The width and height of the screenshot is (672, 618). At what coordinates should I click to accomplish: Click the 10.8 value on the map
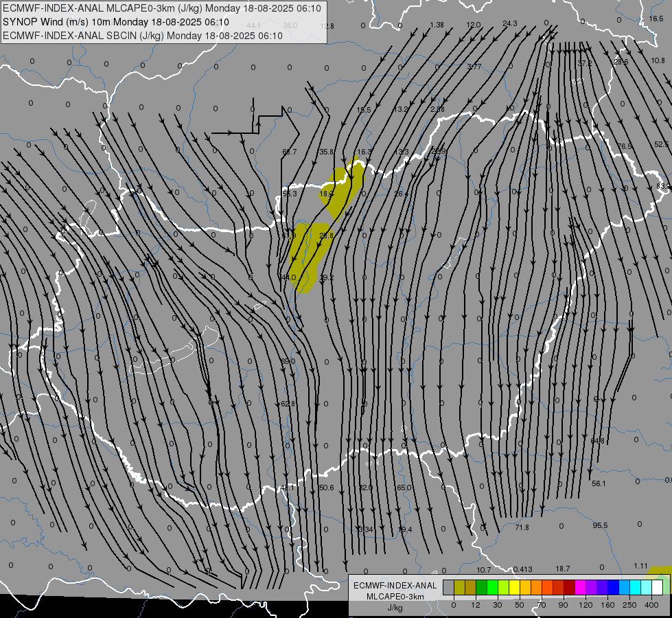click(x=658, y=60)
